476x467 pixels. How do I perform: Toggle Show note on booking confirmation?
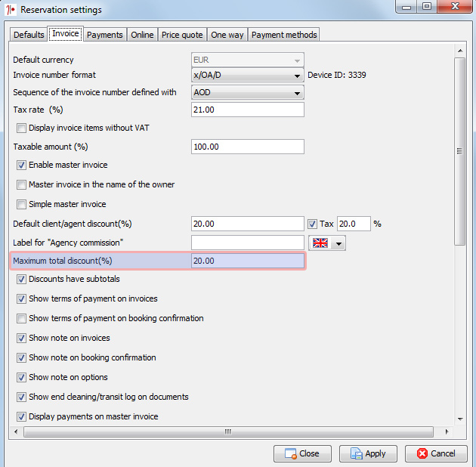tap(21, 357)
